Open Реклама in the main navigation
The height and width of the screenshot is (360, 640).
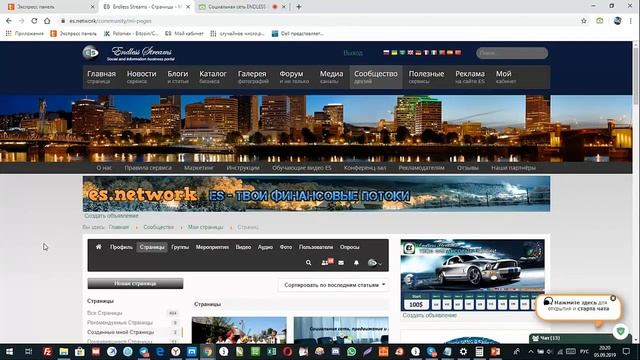tap(470, 77)
